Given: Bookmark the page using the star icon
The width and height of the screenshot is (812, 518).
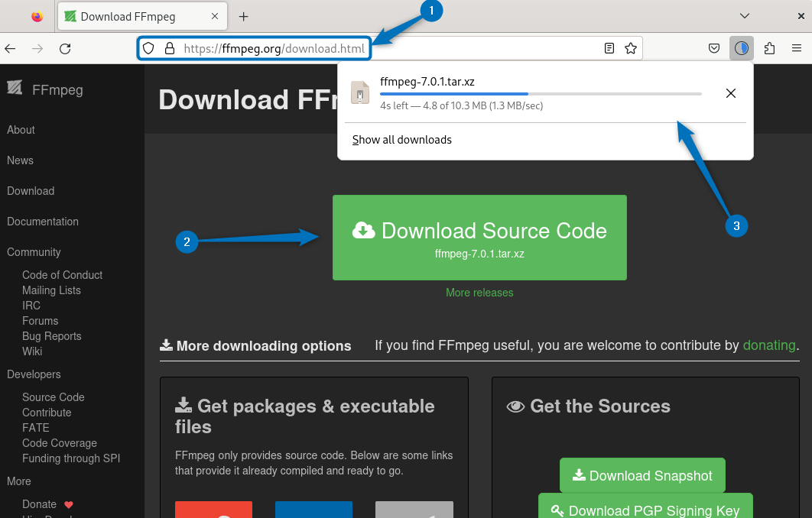Looking at the screenshot, I should [631, 47].
